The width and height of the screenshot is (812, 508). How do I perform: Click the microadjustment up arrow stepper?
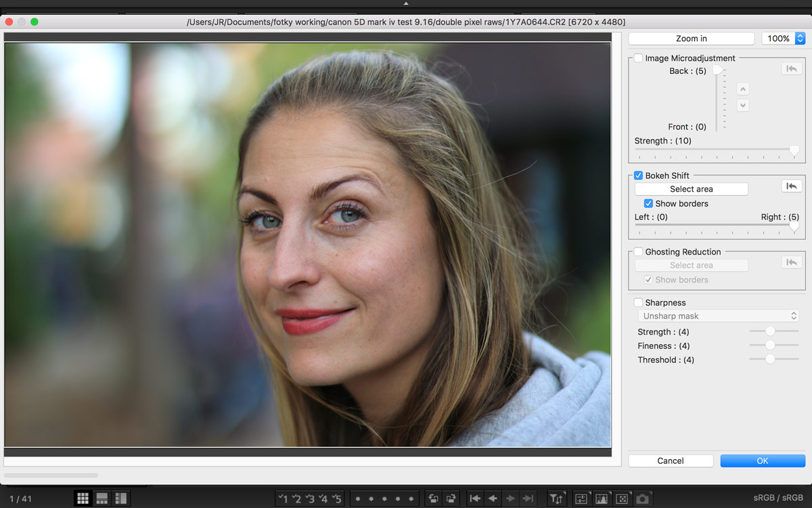click(x=743, y=89)
